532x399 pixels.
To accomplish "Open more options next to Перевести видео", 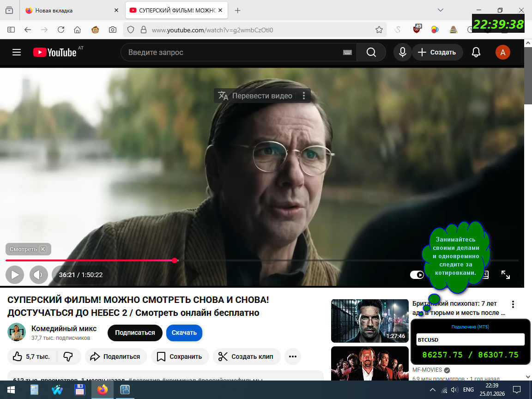I will pyautogui.click(x=304, y=96).
